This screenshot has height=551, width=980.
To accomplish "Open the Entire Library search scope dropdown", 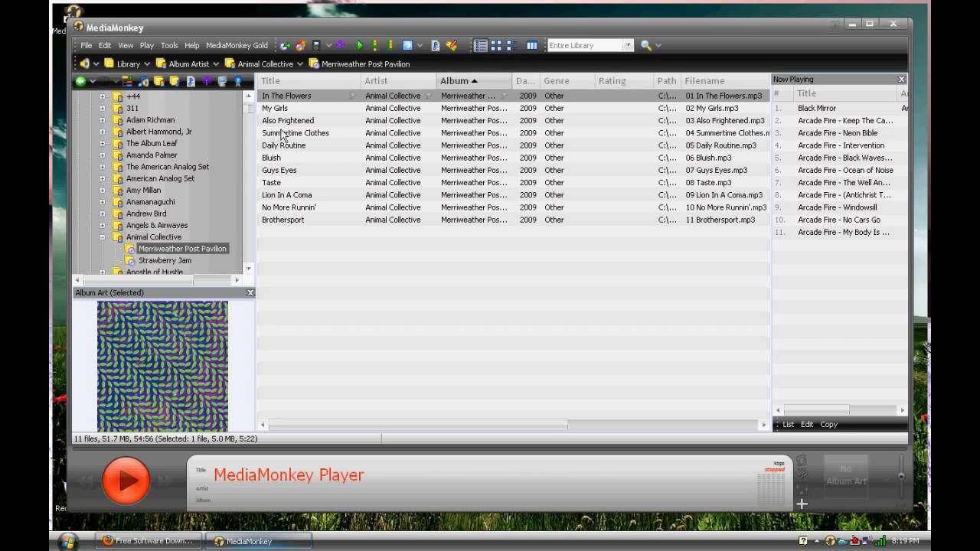I will point(628,46).
